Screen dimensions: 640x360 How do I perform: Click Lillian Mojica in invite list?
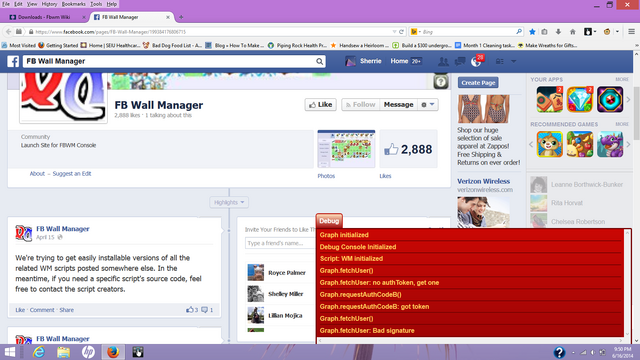tap(285, 316)
